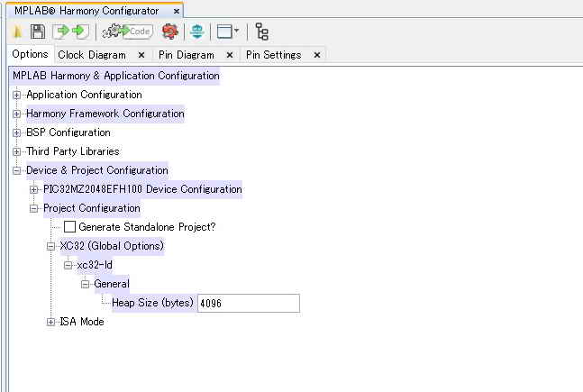Expand PIC32MZ2048EFH100 Device Configuration node

(34, 189)
